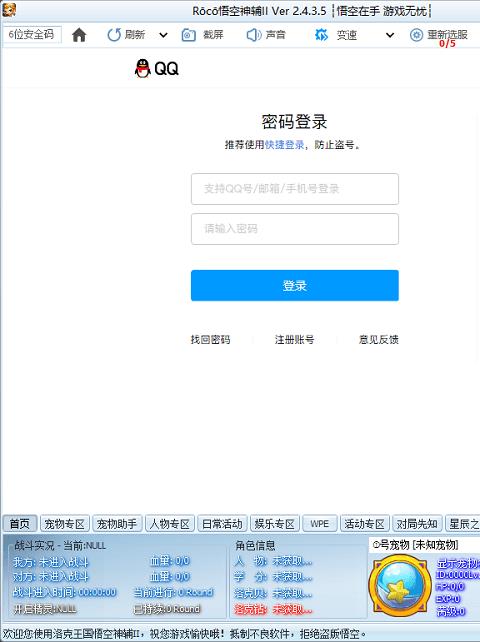Click the home icon in toolbar

coord(79,35)
